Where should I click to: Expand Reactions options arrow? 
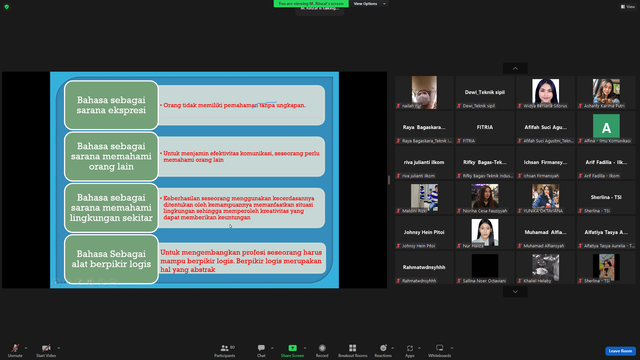[x=393, y=348]
